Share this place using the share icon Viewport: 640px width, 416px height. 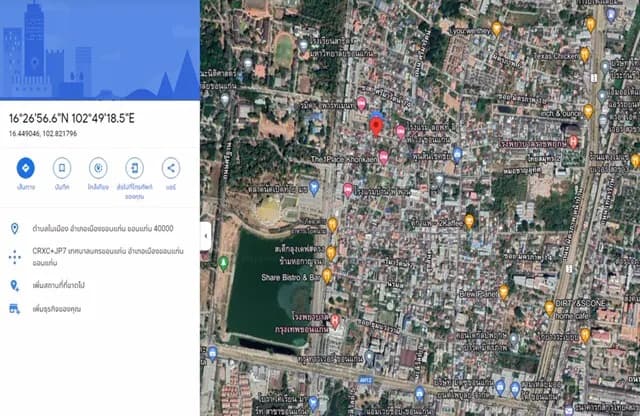[x=171, y=168]
